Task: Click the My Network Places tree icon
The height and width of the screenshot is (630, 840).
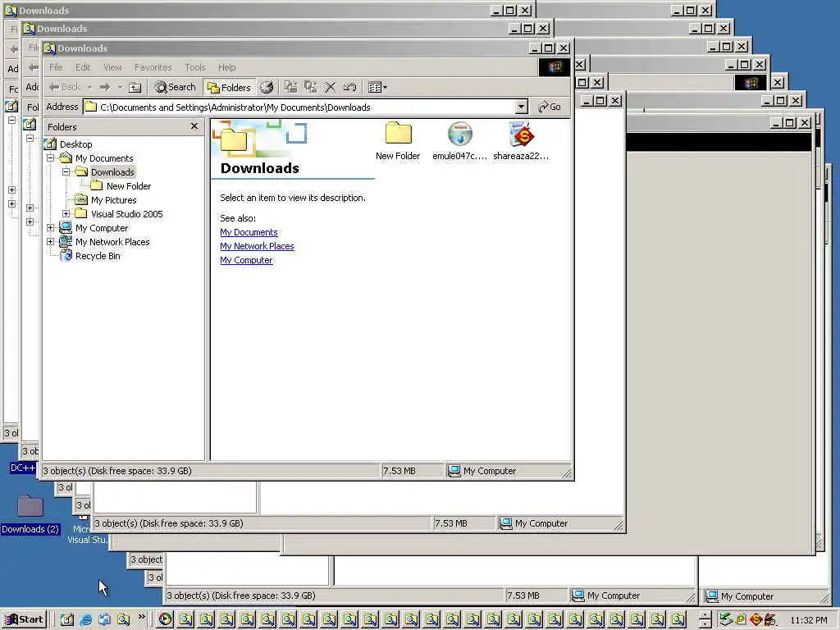Action: [66, 242]
